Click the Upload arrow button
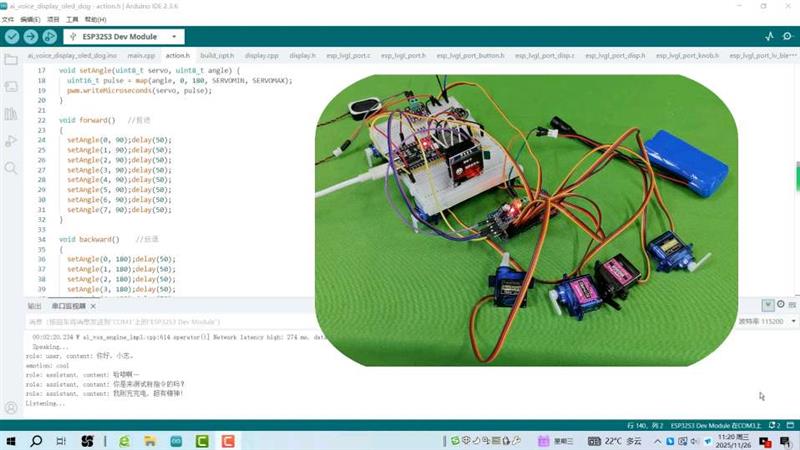Image resolution: width=800 pixels, height=450 pixels. (x=31, y=37)
